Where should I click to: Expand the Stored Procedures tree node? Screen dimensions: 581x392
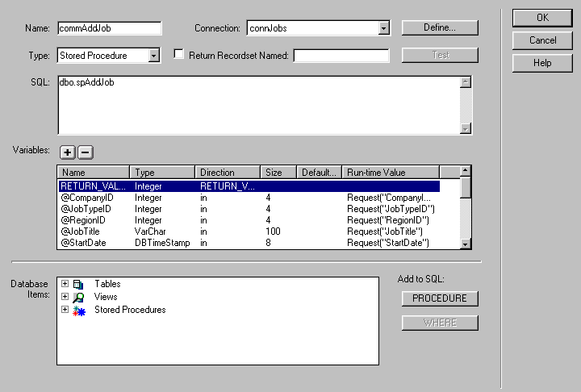click(65, 310)
